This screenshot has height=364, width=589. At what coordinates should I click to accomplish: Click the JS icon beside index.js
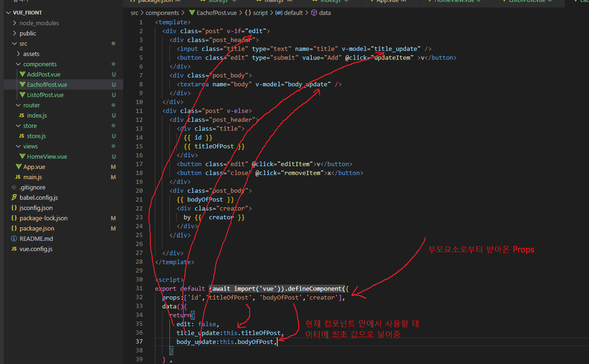pos(21,115)
